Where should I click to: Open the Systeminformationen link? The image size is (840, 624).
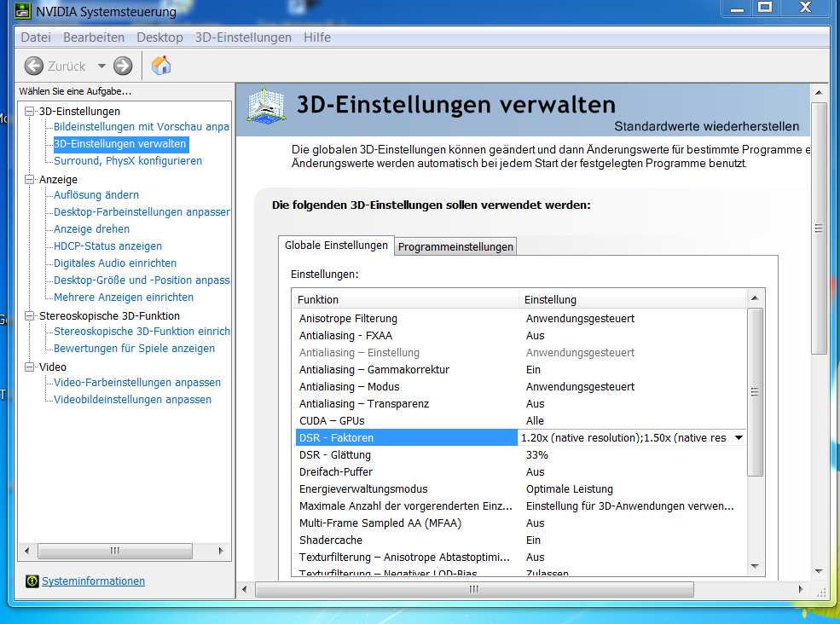point(93,581)
